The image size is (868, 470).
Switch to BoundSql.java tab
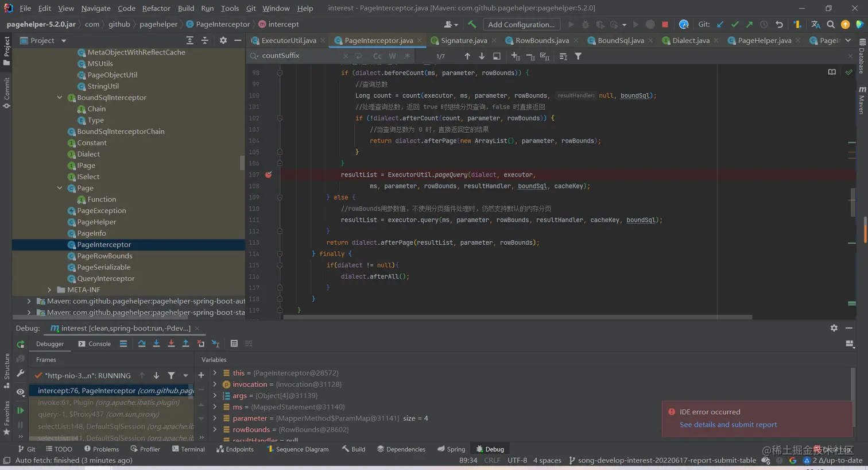(620, 40)
